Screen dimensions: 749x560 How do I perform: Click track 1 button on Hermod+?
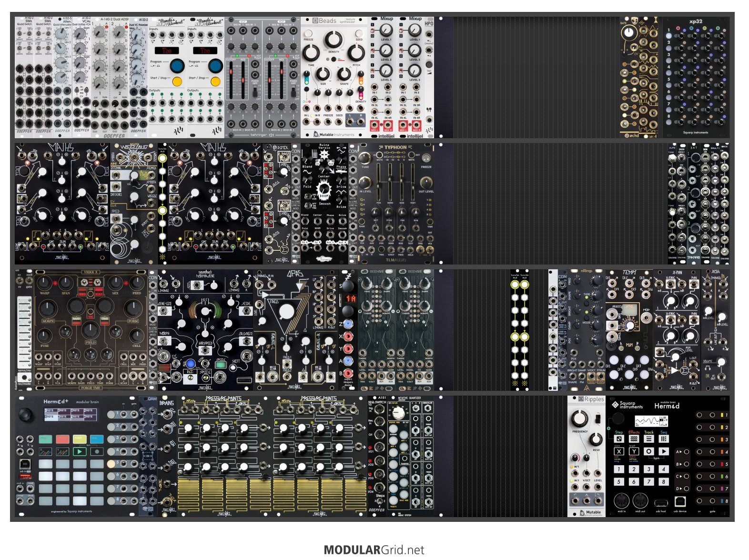[x=111, y=414]
